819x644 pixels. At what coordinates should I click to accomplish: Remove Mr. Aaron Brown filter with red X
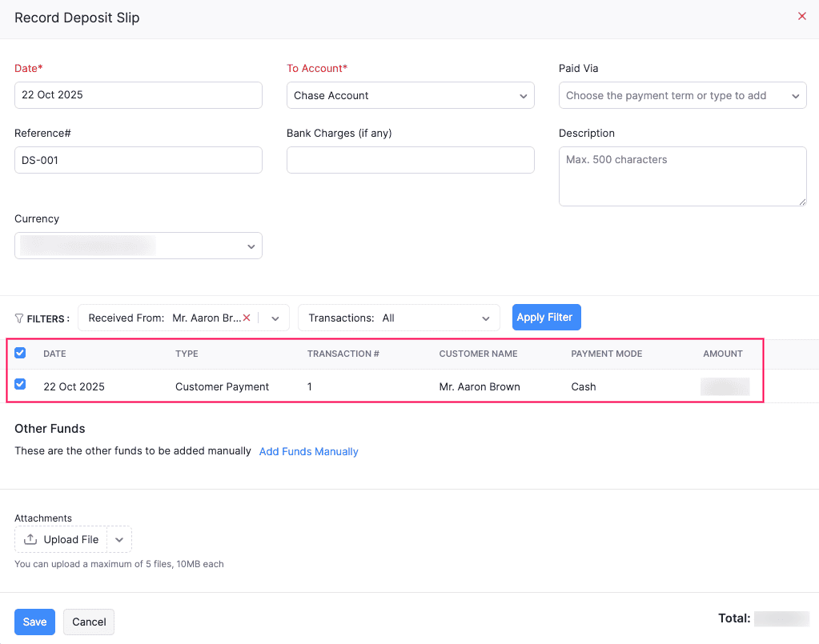pyautogui.click(x=247, y=318)
